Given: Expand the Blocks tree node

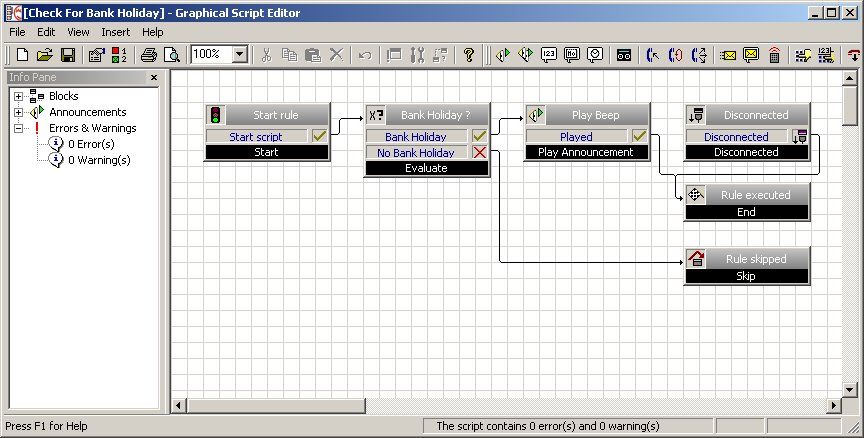Looking at the screenshot, I should pos(18,96).
